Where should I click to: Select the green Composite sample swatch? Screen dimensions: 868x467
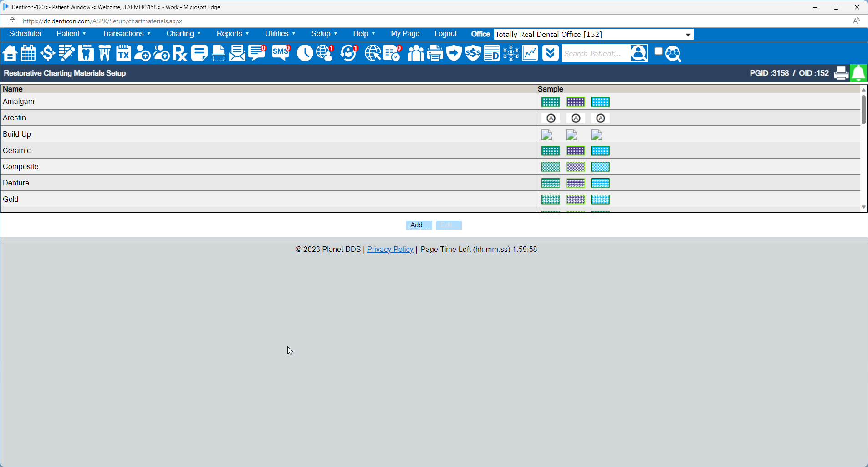point(551,167)
